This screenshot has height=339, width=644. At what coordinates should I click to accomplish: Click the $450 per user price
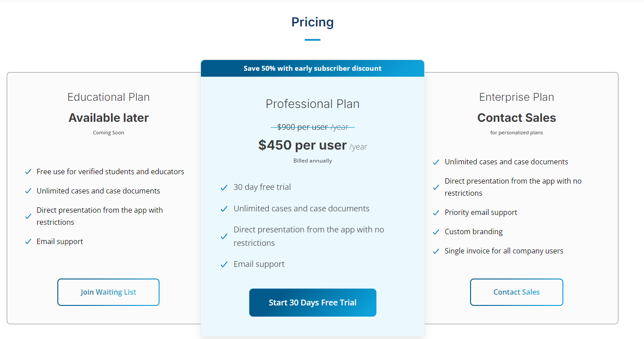pos(312,145)
